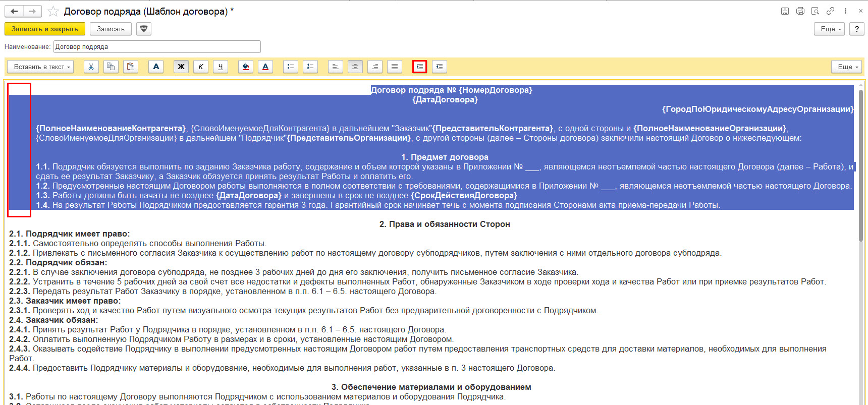868x405 pixels.
Task: Open help with the question mark button
Action: point(857,29)
